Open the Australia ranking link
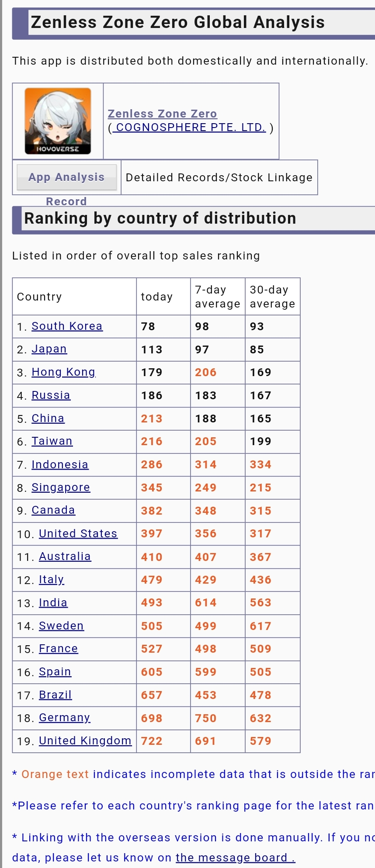Screen dimensions: 375x868 coord(65,556)
